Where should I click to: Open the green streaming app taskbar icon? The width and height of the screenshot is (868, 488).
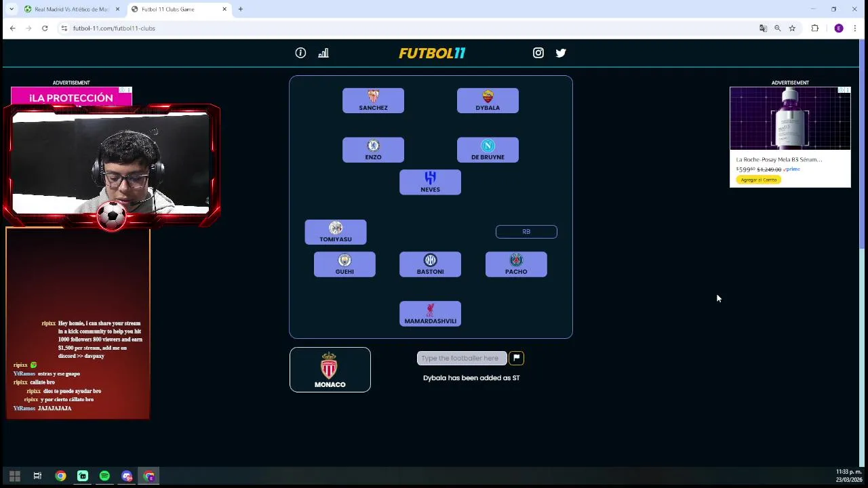(83, 476)
